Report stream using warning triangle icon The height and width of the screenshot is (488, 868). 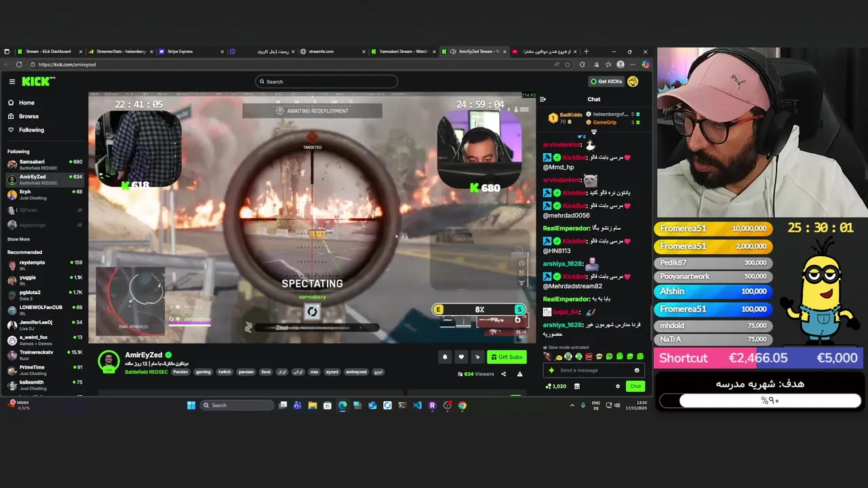point(520,374)
